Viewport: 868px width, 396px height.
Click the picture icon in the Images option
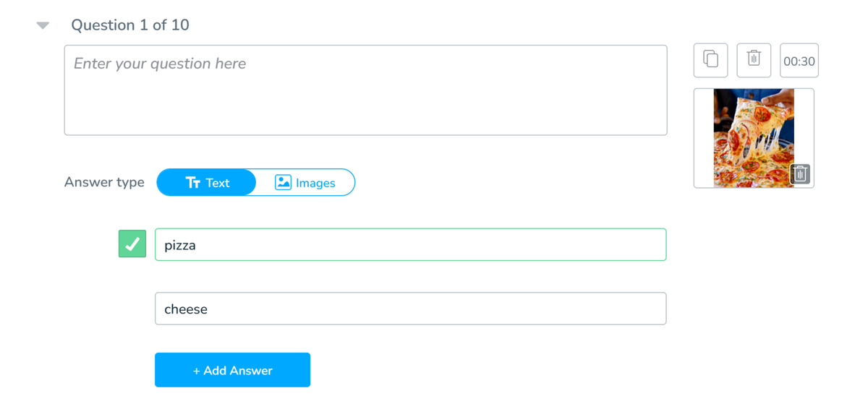(x=283, y=182)
